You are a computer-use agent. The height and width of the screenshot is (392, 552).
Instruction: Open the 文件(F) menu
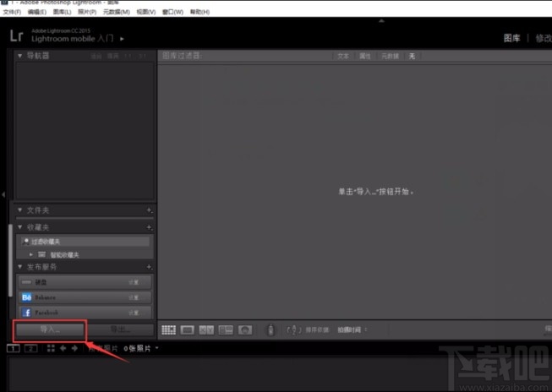click(12, 12)
